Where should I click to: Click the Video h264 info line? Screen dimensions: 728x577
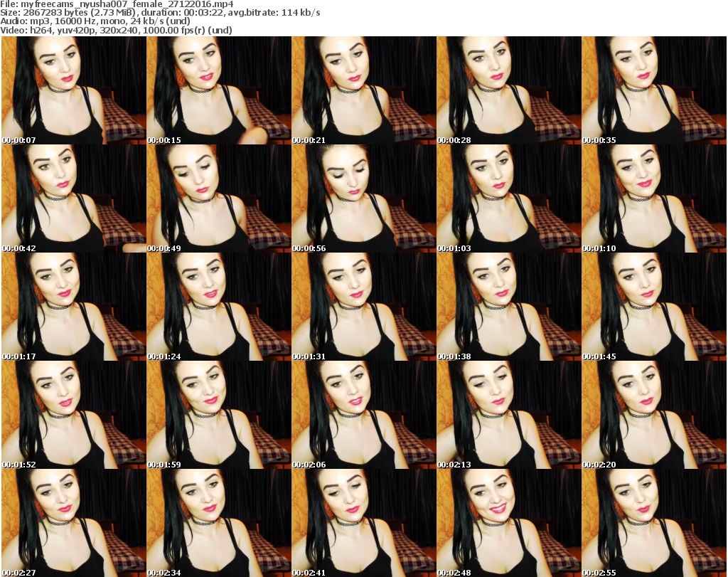(x=116, y=30)
